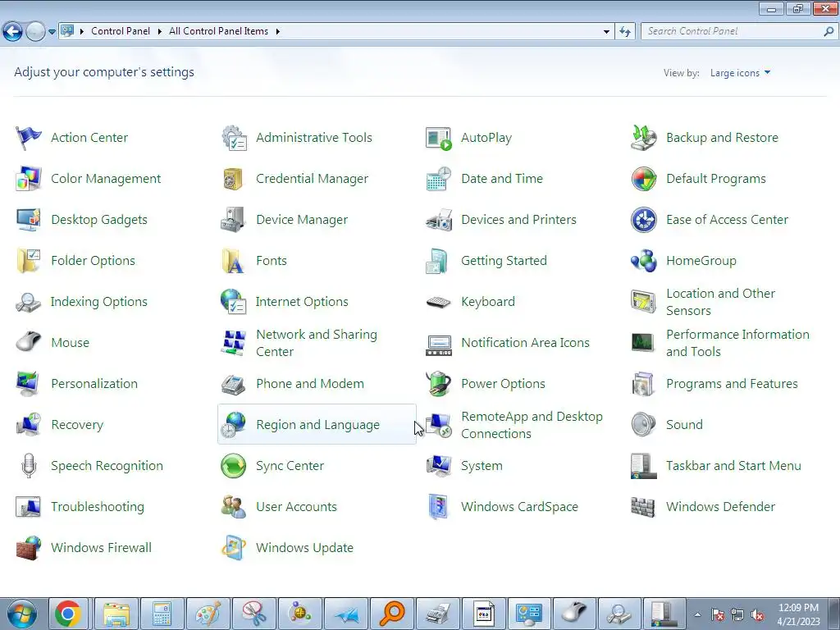Viewport: 840px width, 630px height.
Task: Open the Internet Options globe icon
Action: 233,302
